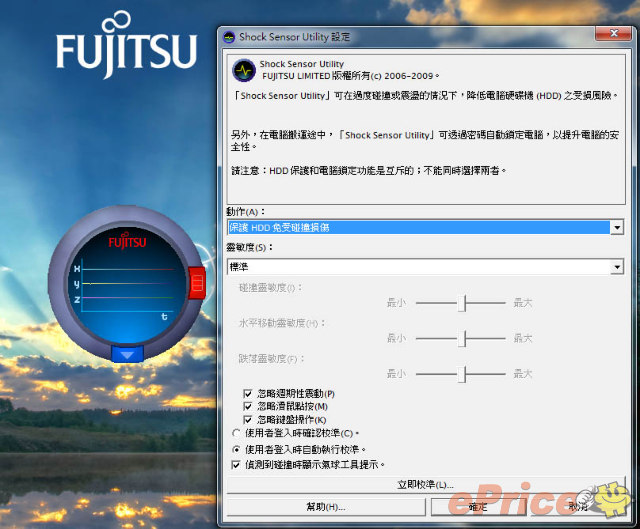Click the 碰撞靈敏度 slider handle
The width and height of the screenshot is (640, 529).
[x=462, y=302]
